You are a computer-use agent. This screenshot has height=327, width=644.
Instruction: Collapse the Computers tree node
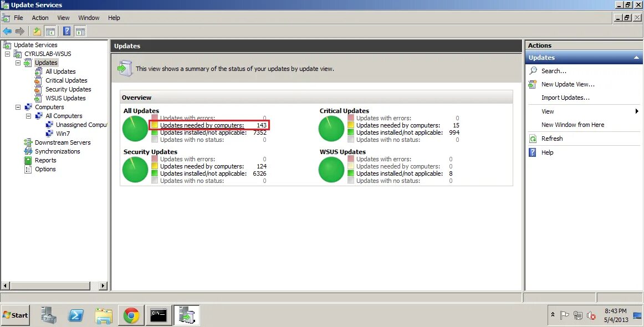18,107
